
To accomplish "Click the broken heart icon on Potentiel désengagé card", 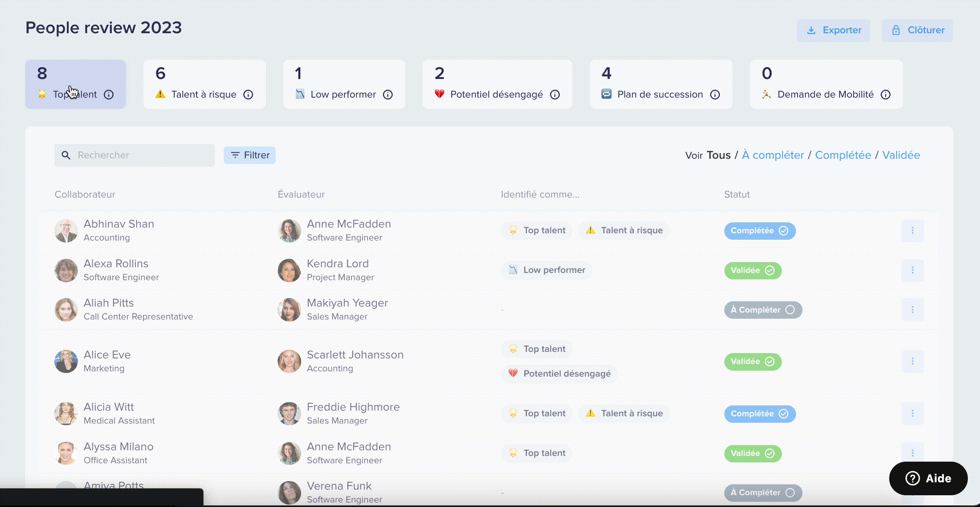I will point(439,94).
